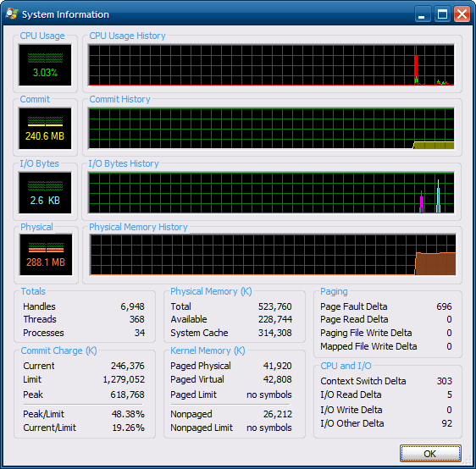Click the Commit History graph
Image resolution: width=476 pixels, height=469 pixels.
point(271,129)
